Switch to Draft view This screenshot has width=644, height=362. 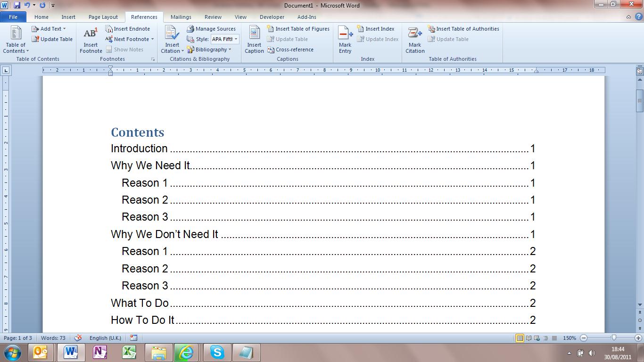(554, 338)
